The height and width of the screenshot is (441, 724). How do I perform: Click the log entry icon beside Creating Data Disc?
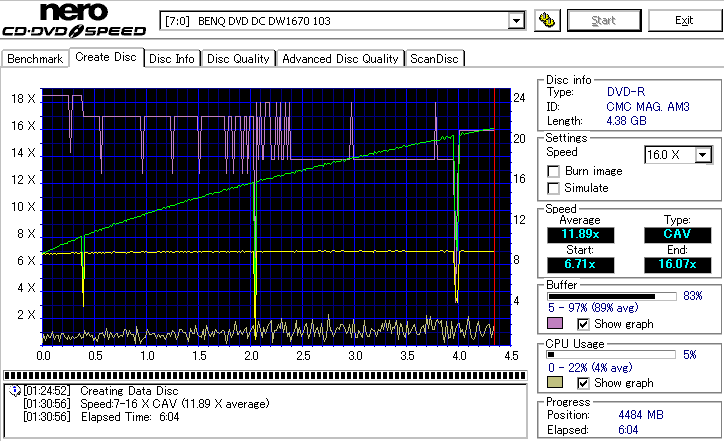click(x=15, y=391)
